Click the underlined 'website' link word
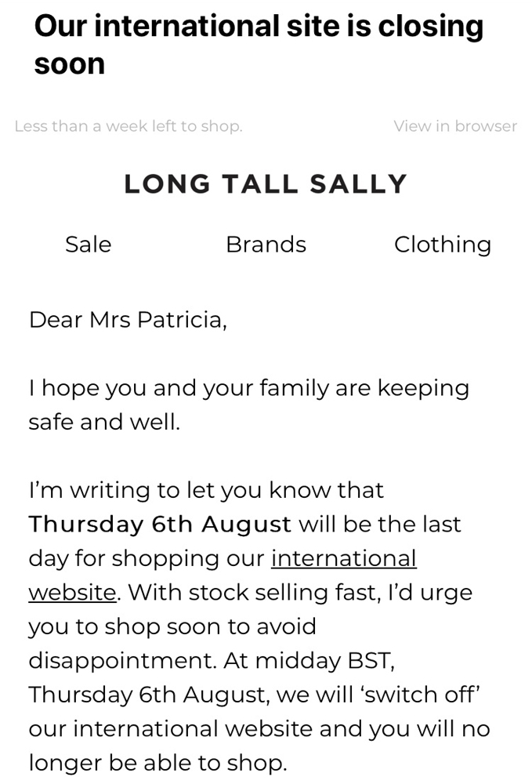The width and height of the screenshot is (532, 784). [x=72, y=593]
